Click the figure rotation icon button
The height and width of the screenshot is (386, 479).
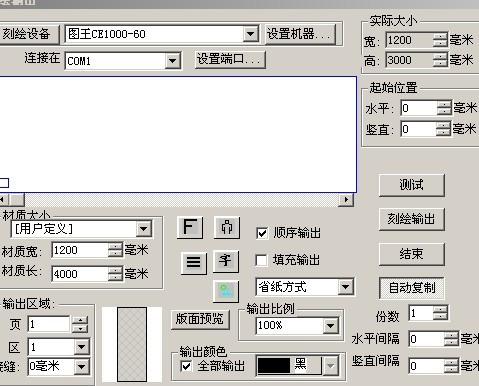(227, 228)
